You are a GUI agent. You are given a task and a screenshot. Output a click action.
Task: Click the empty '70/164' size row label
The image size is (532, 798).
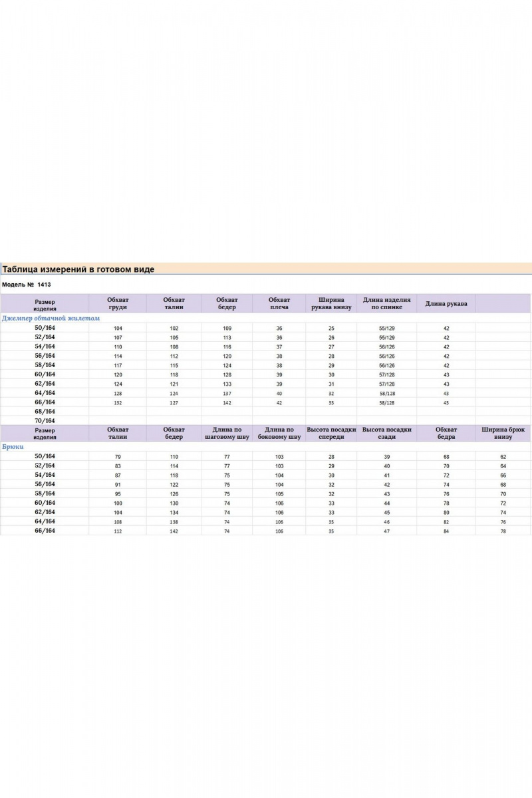tap(45, 421)
